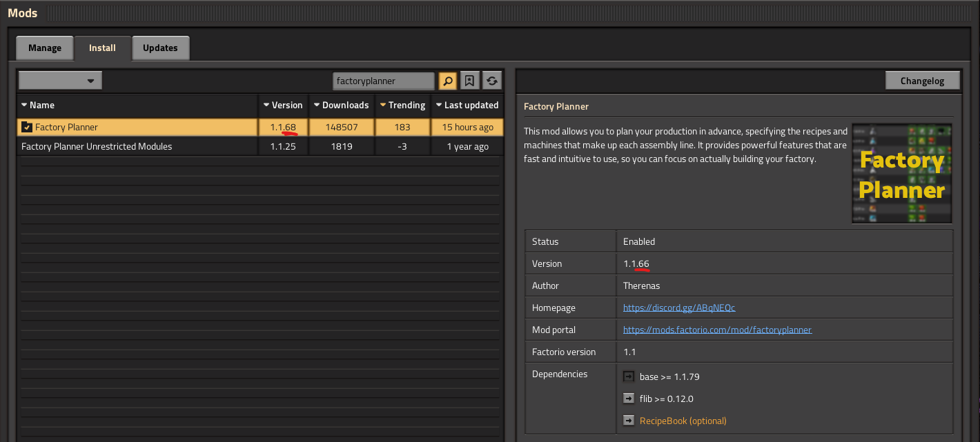Click the downloads 1819 cell
The height and width of the screenshot is (442, 980).
point(342,146)
